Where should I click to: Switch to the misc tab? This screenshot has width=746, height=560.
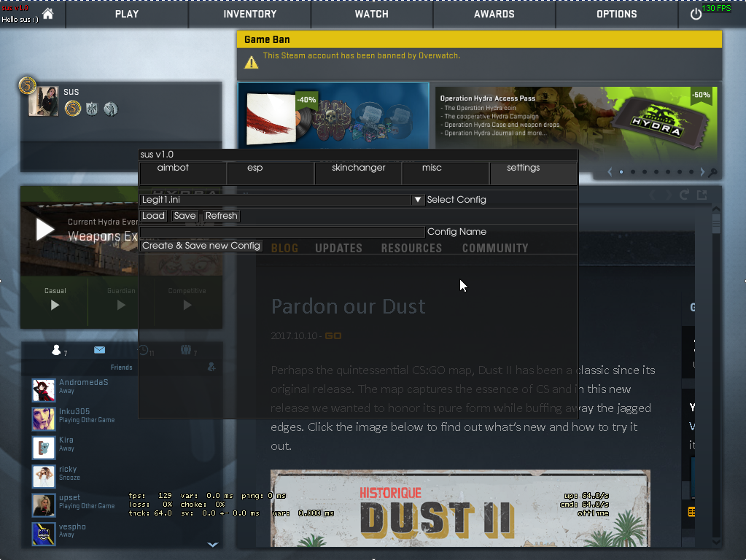[446, 173]
